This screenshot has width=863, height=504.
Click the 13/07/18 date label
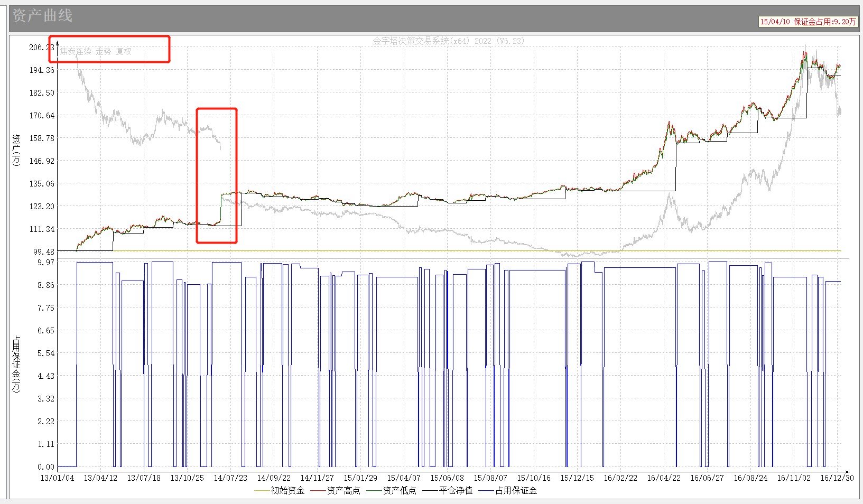click(x=144, y=478)
